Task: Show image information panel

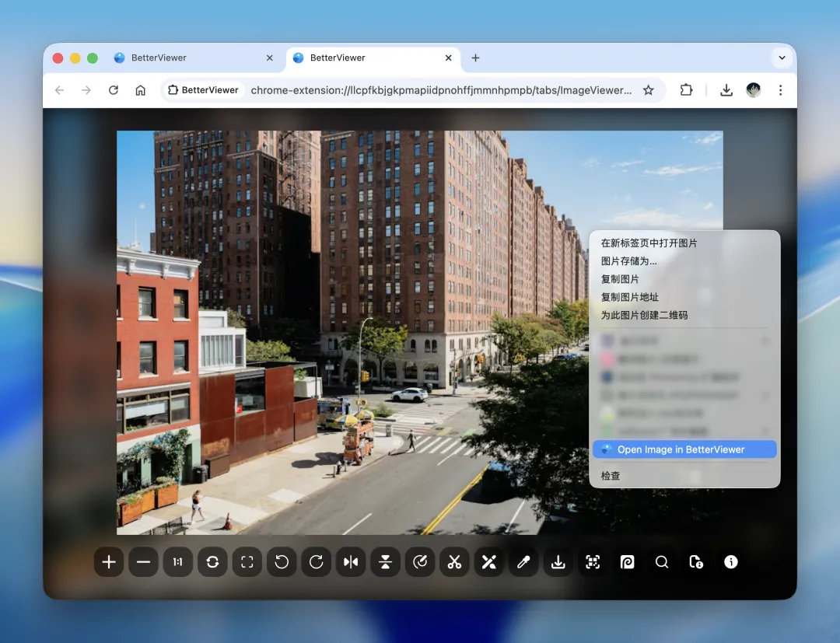Action: [730, 561]
